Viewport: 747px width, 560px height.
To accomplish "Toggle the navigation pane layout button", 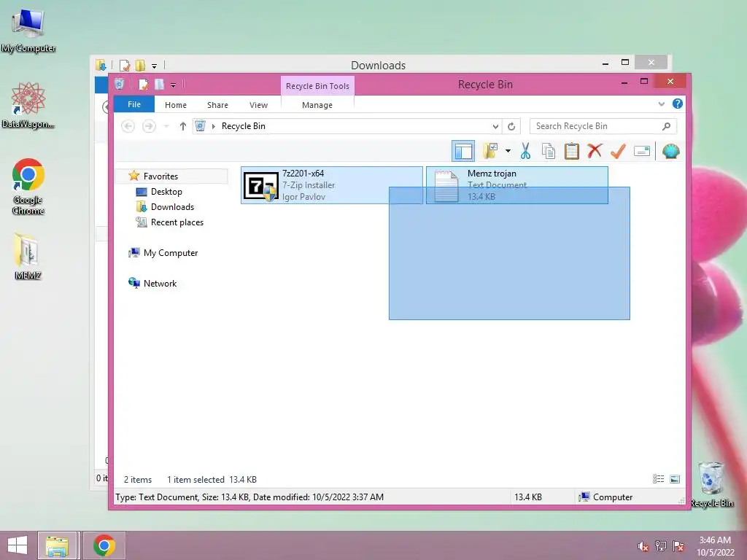I will click(463, 152).
